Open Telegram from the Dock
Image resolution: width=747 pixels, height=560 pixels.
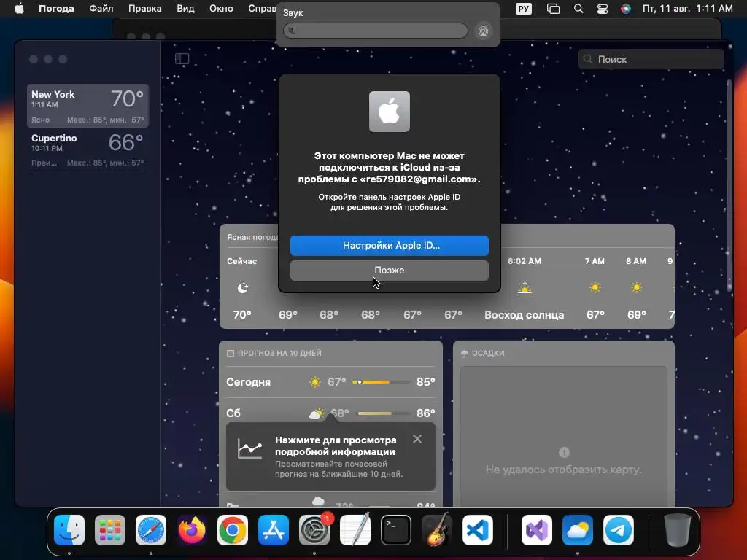(x=619, y=529)
